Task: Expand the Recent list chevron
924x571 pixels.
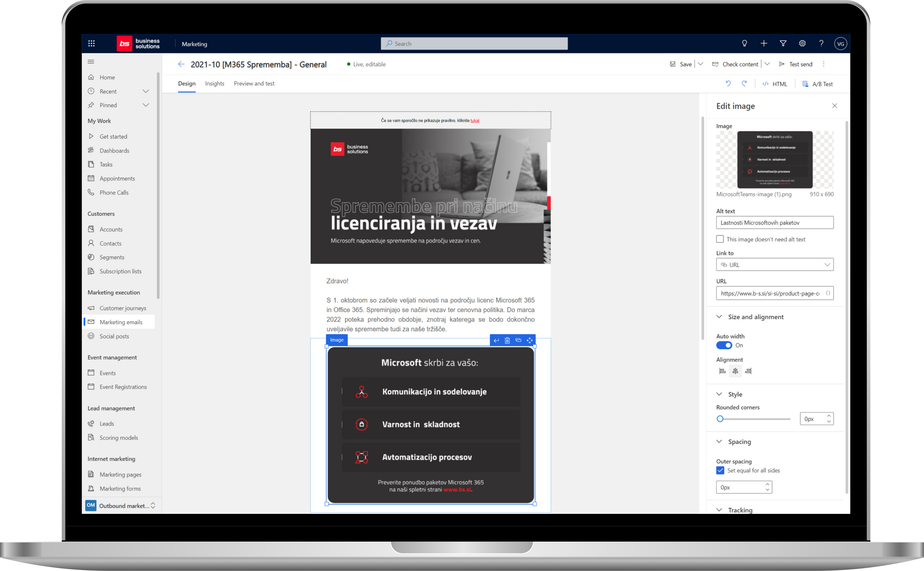Action: [146, 91]
